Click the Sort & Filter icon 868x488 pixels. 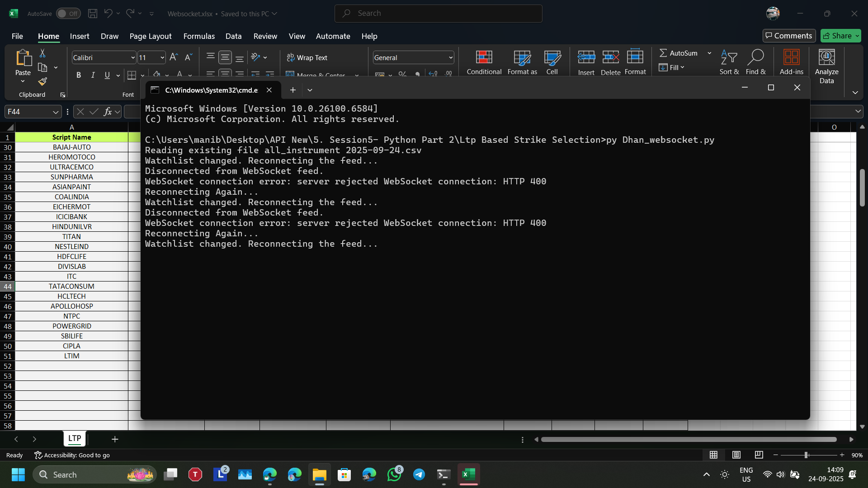pyautogui.click(x=729, y=62)
